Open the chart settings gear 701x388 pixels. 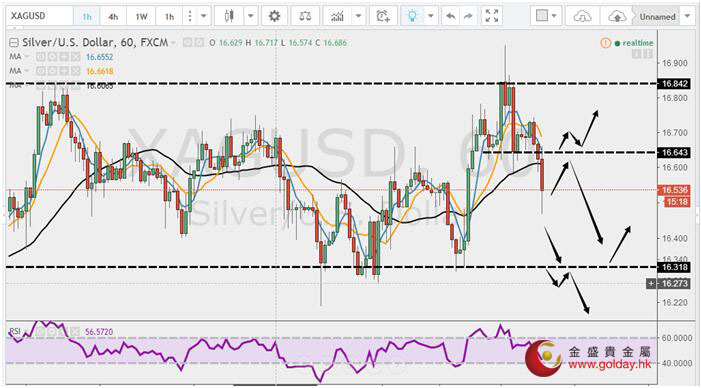[274, 17]
